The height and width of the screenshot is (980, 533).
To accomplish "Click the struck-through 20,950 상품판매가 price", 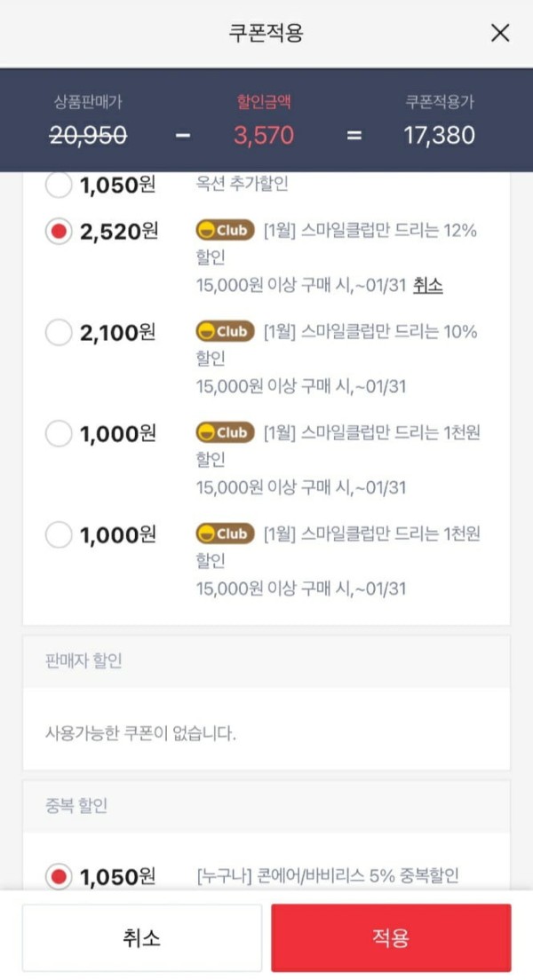I will [88, 135].
